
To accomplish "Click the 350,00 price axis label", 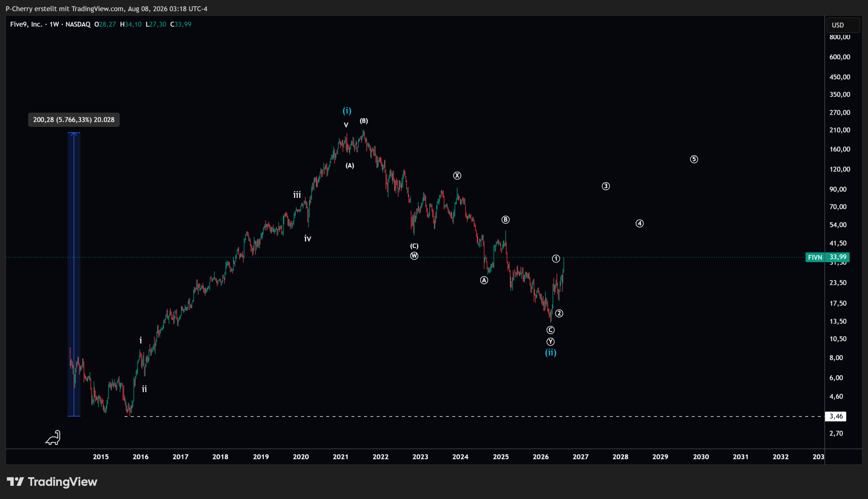I will pyautogui.click(x=840, y=95).
